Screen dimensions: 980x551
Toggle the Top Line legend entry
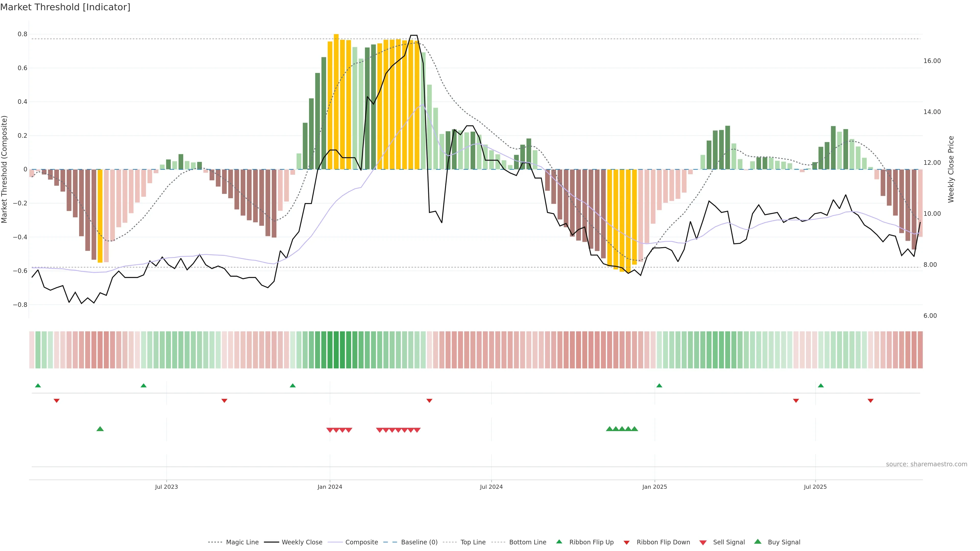pyautogui.click(x=473, y=542)
